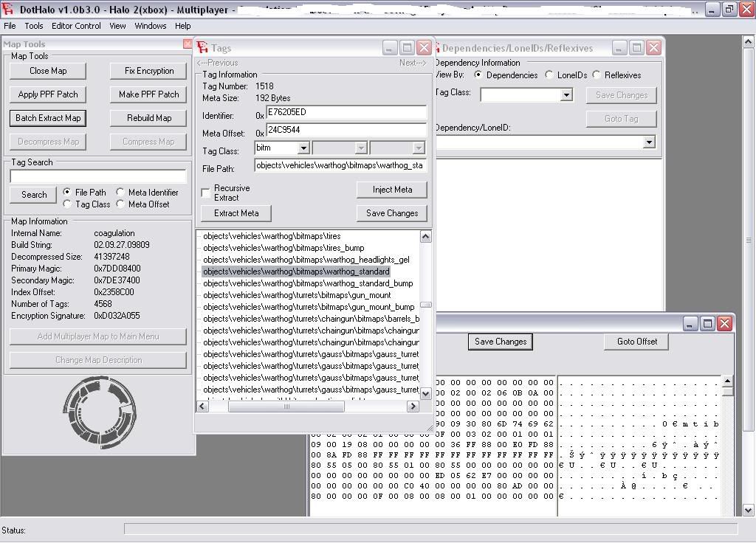This screenshot has height=543, width=756.
Task: Click the Meta Offset input field
Action: [x=346, y=130]
